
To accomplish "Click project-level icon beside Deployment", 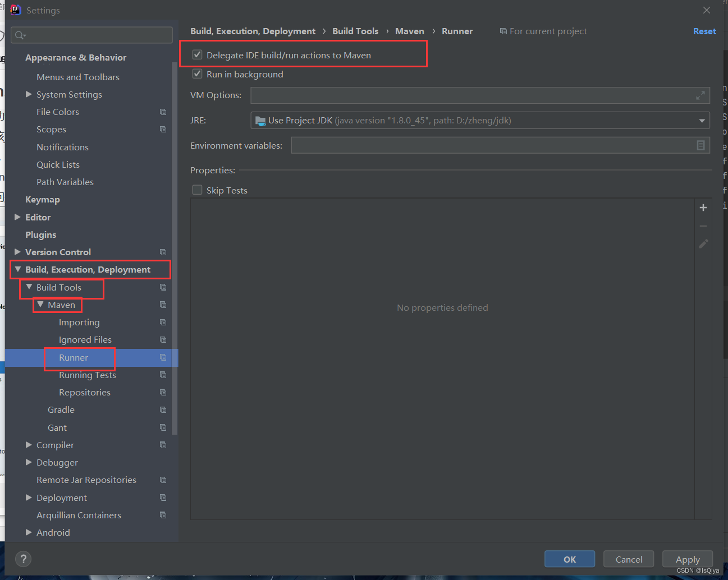I will 163,498.
